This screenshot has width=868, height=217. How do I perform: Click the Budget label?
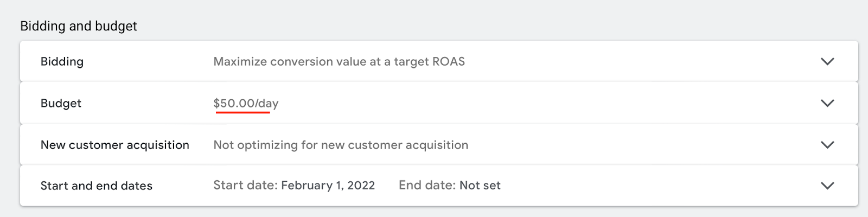[x=61, y=103]
